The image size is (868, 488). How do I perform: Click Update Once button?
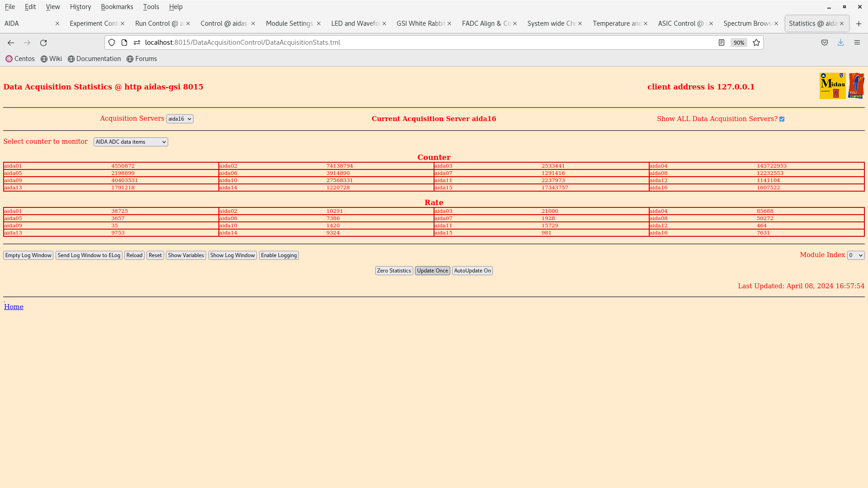pyautogui.click(x=432, y=271)
